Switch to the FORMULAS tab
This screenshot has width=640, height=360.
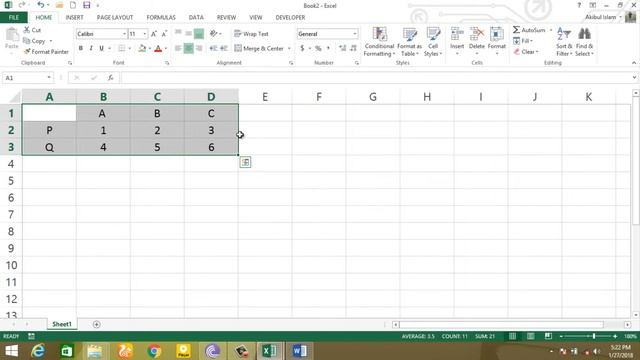161,18
